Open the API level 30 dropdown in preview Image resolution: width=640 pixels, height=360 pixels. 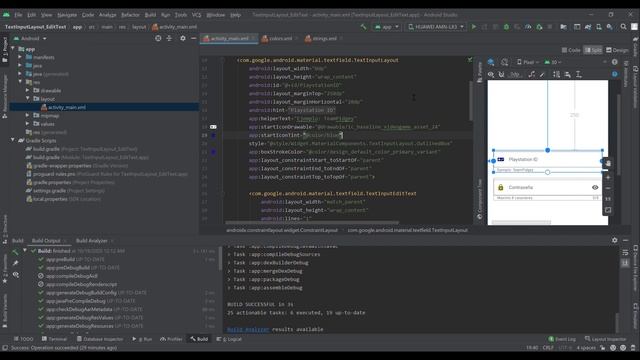pyautogui.click(x=553, y=62)
